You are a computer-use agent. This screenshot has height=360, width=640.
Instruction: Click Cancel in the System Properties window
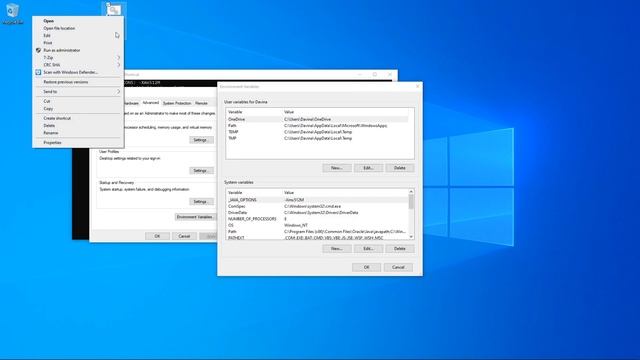[184, 236]
